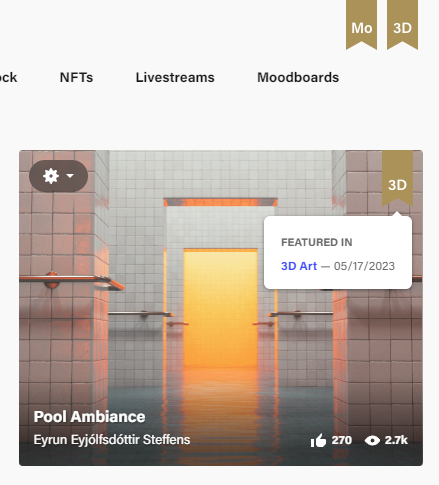439x485 pixels.
Task: Switch to the Livestreams tab
Action: click(175, 77)
